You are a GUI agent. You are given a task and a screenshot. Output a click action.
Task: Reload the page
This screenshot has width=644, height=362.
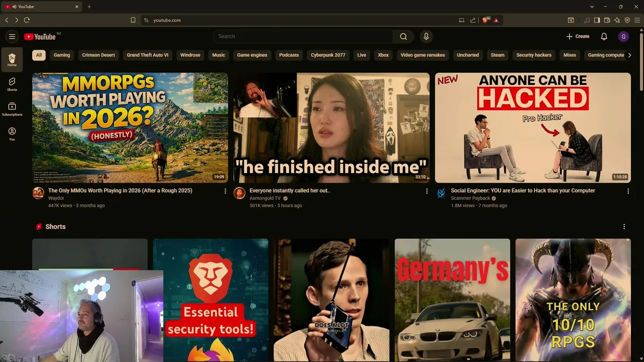click(x=27, y=20)
